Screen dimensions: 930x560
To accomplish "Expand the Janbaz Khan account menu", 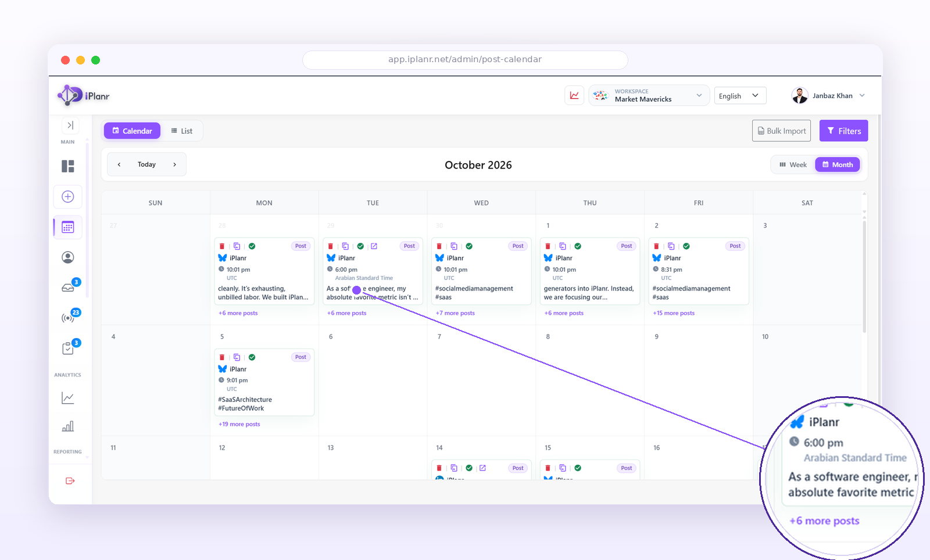I will point(828,95).
